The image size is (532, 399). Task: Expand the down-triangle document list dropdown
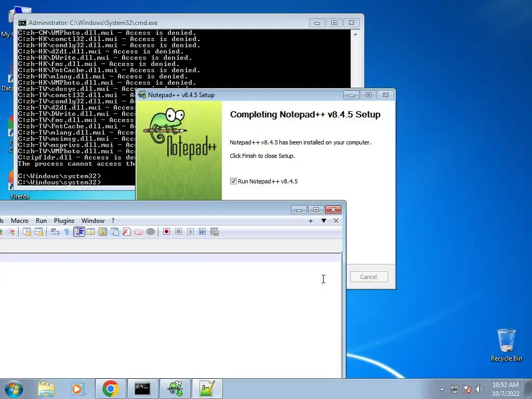(x=324, y=221)
